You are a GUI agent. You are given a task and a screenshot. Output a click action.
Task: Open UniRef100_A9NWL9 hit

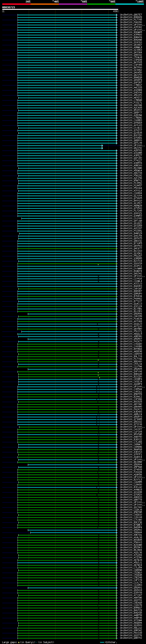tap(131, 48)
